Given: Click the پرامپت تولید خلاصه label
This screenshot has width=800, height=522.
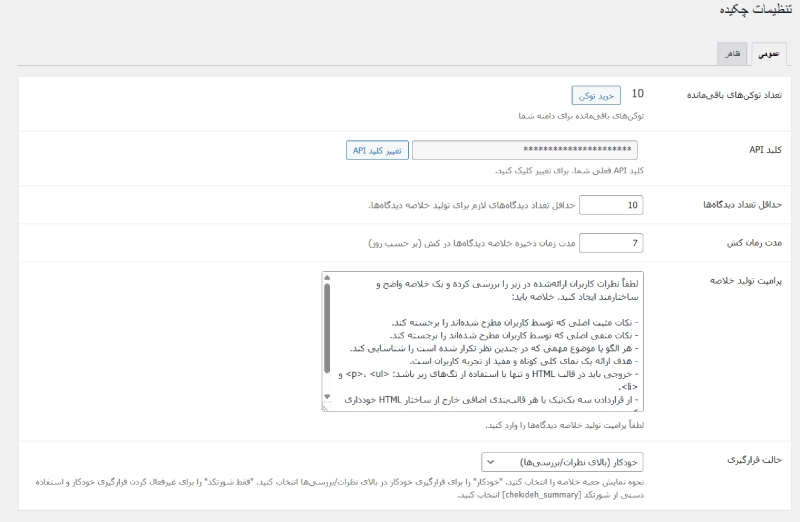Looking at the screenshot, I should coord(747,281).
